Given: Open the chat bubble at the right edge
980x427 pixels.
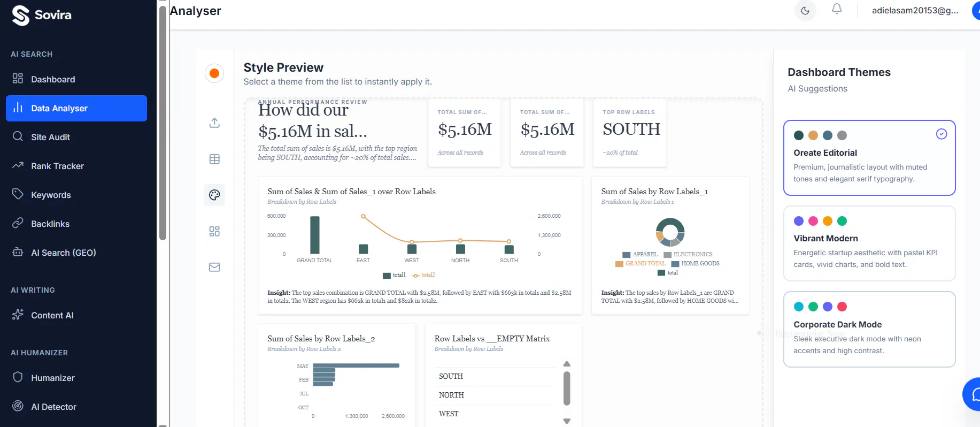Looking at the screenshot, I should click(973, 394).
